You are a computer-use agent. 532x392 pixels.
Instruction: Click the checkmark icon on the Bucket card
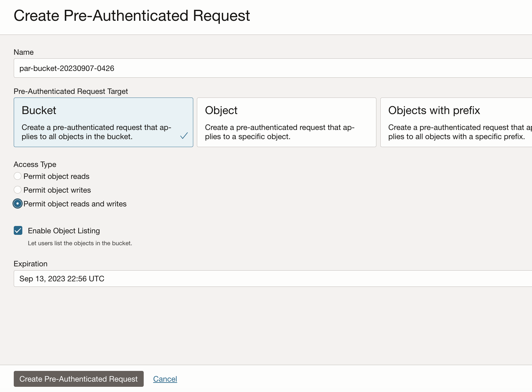(x=184, y=136)
